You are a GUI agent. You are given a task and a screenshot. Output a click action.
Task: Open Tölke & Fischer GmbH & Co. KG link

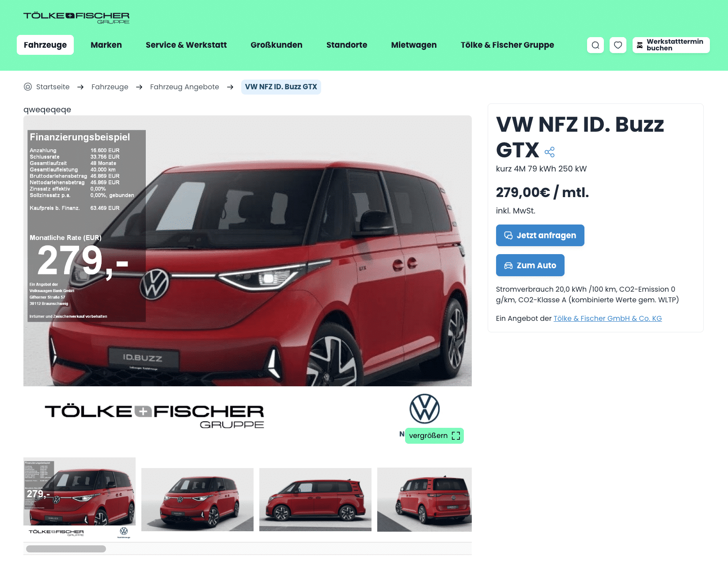pyautogui.click(x=607, y=318)
